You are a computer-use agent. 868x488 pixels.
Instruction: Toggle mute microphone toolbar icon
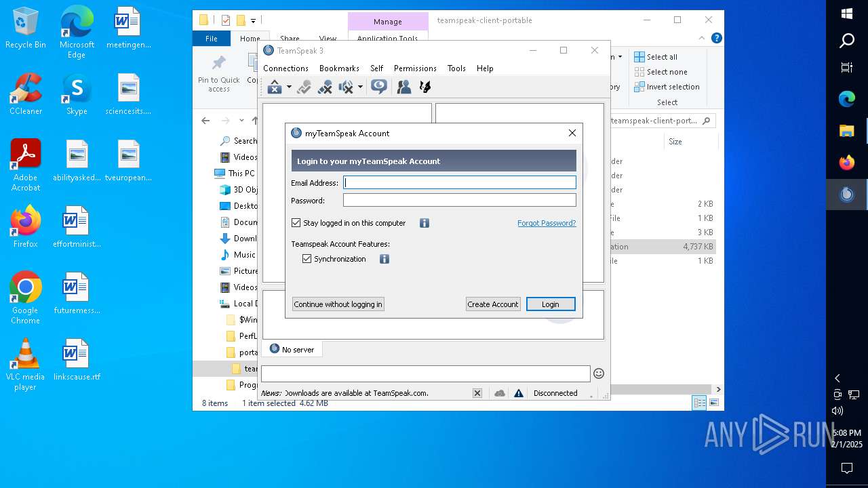[325, 87]
